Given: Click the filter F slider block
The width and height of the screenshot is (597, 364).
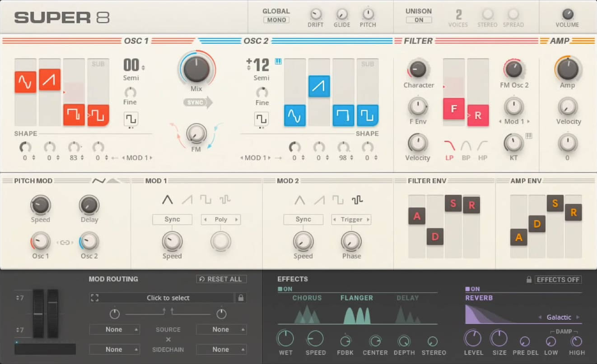Looking at the screenshot, I should click(x=454, y=109).
